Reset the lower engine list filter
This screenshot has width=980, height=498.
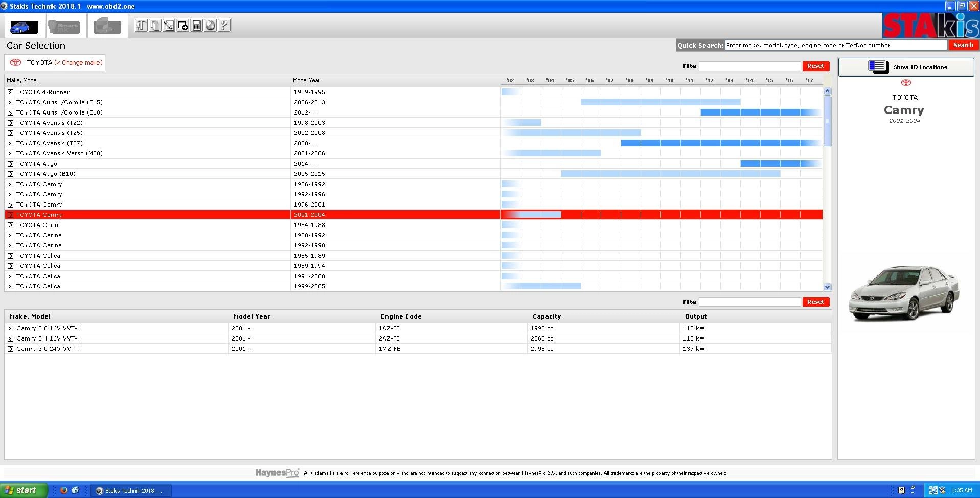point(815,302)
